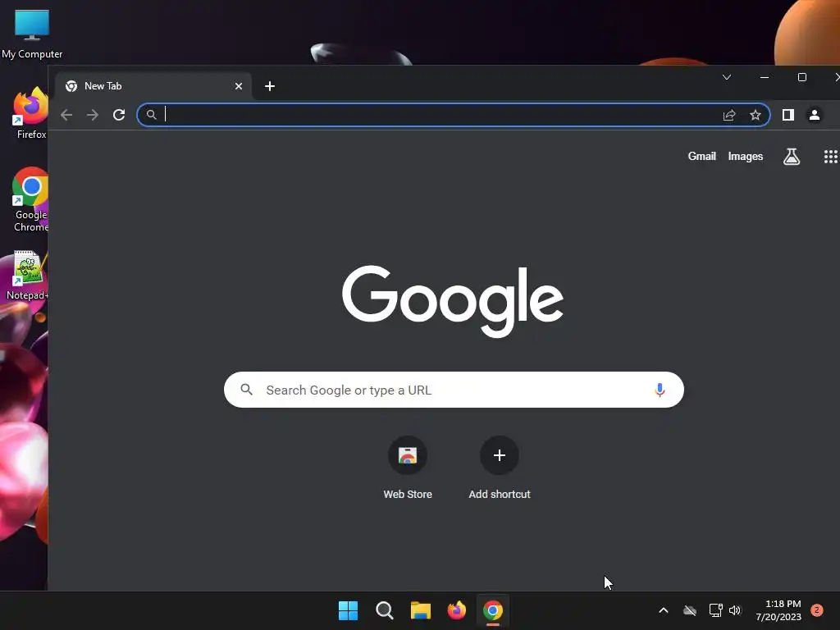Select the Notepad++ desktop shortcut
840x630 pixels.
coord(27,276)
